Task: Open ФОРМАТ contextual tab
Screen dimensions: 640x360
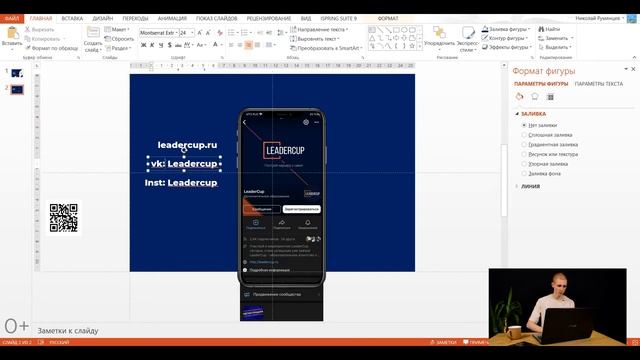Action: pyautogui.click(x=388, y=18)
